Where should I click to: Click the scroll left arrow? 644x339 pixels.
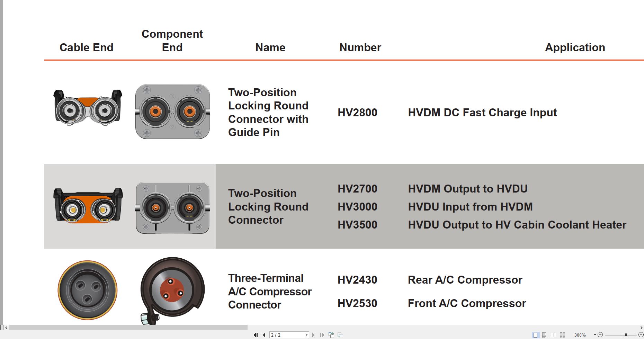tap(6, 327)
